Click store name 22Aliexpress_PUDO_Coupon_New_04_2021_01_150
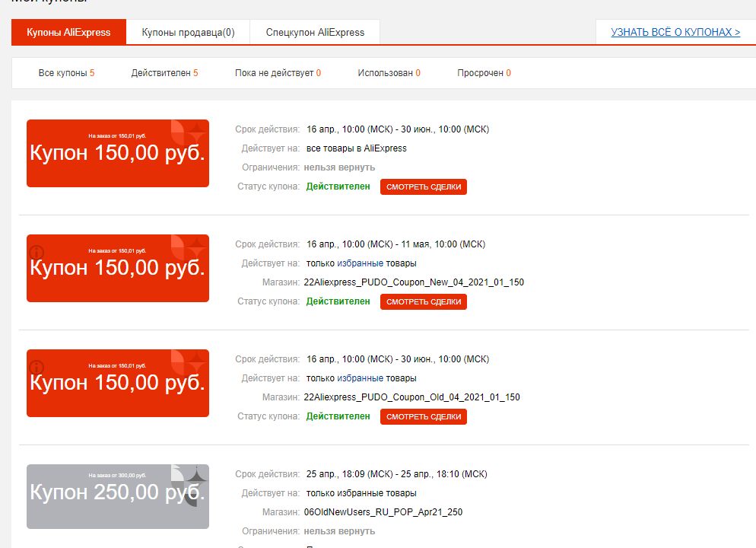The width and height of the screenshot is (756, 548). pos(414,282)
